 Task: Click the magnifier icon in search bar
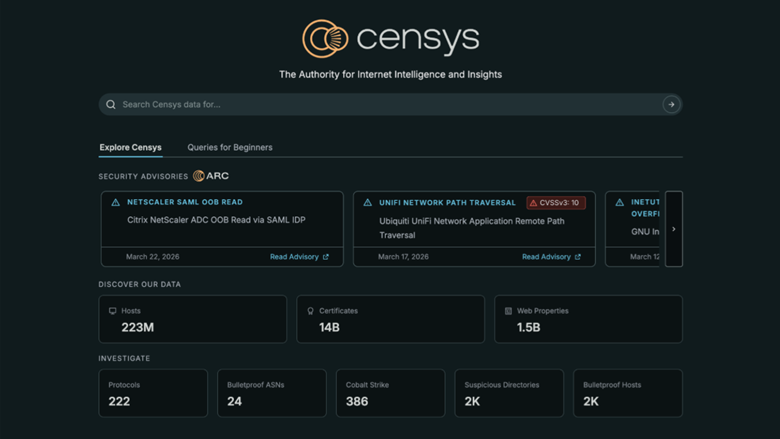click(x=111, y=104)
